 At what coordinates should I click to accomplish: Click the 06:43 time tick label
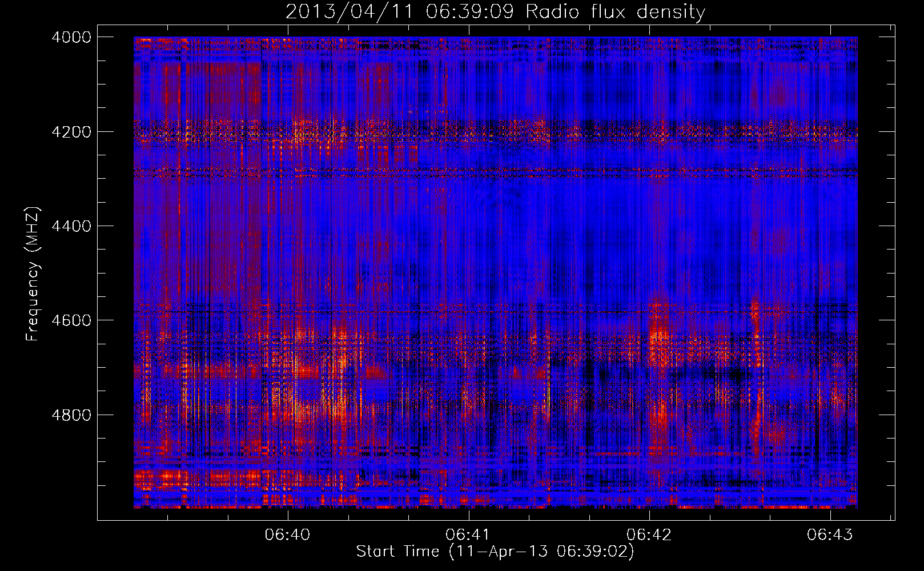830,534
